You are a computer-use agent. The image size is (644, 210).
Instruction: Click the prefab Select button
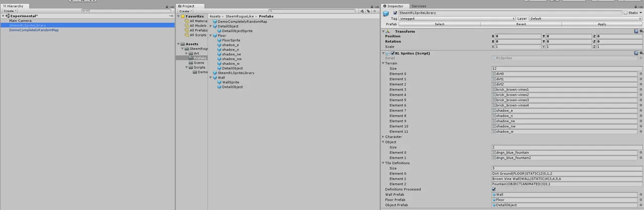tap(439, 24)
